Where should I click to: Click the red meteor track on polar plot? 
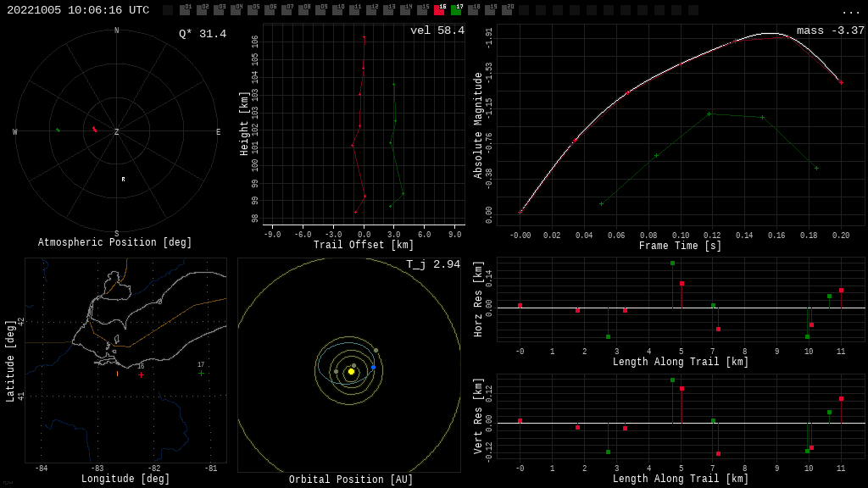coord(95,130)
